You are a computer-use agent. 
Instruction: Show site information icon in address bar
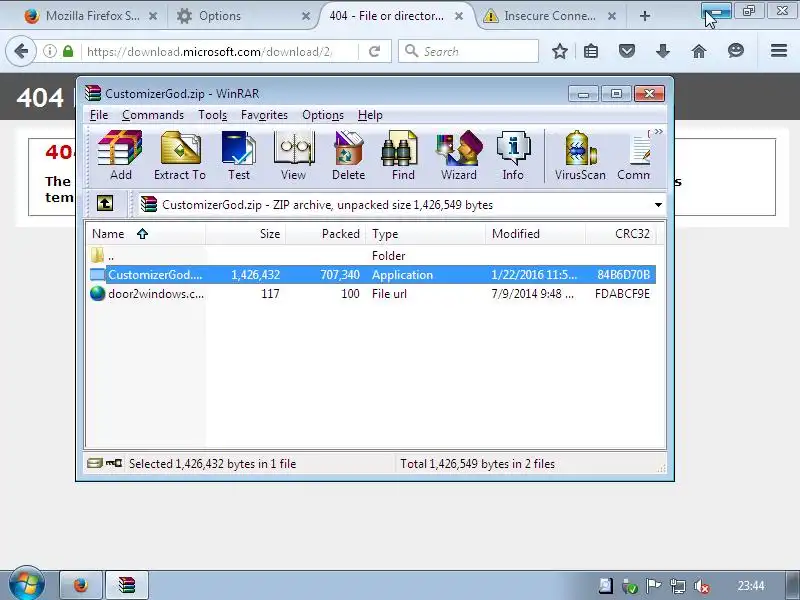pyautogui.click(x=49, y=51)
